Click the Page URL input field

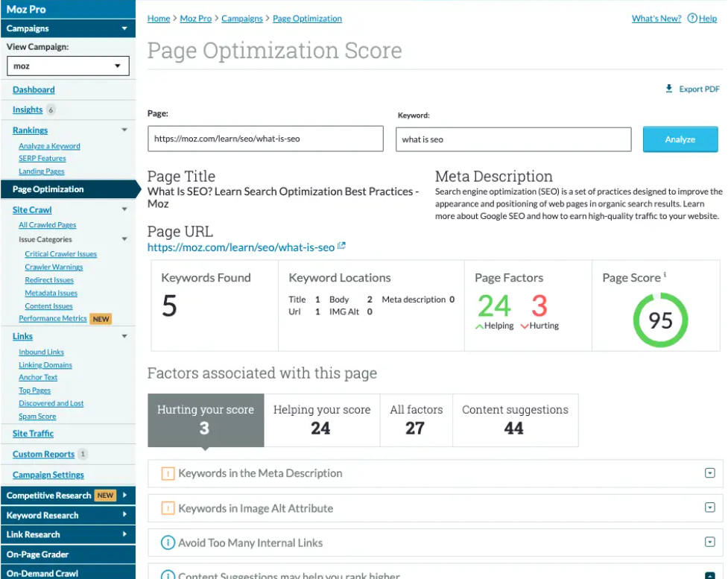265,139
